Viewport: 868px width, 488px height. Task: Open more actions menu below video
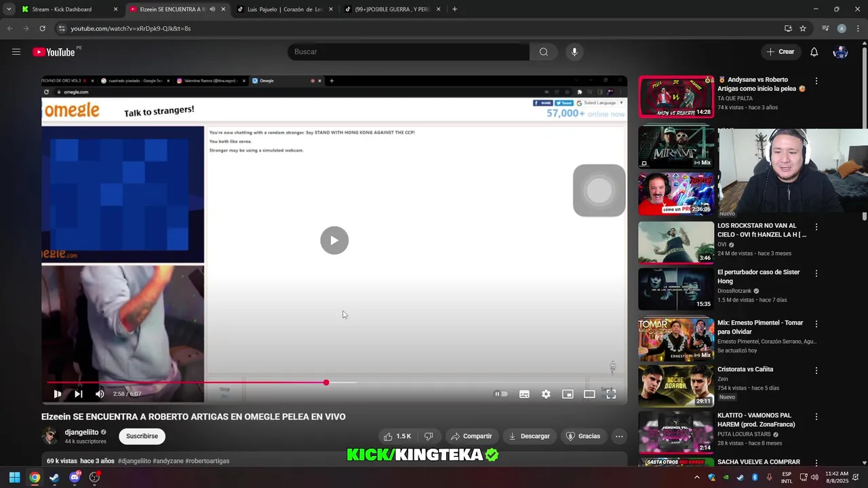click(x=619, y=436)
